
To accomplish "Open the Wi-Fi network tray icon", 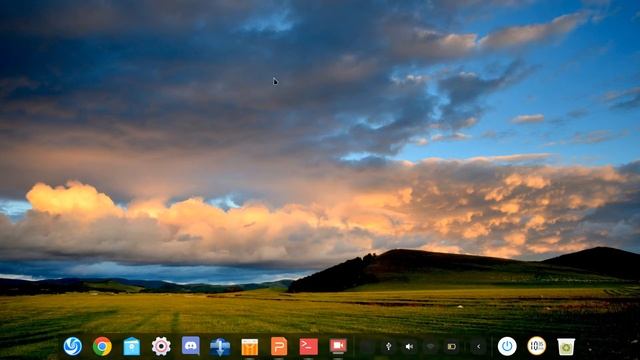I will coord(430,347).
